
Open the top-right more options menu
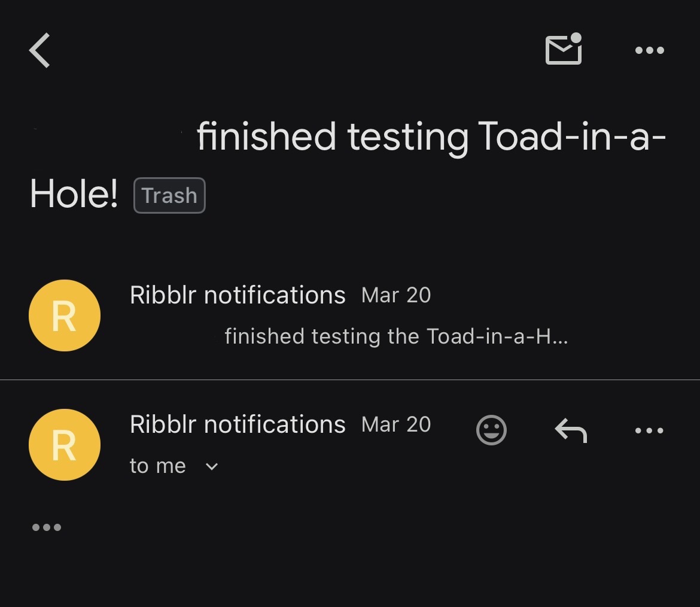pyautogui.click(x=650, y=50)
